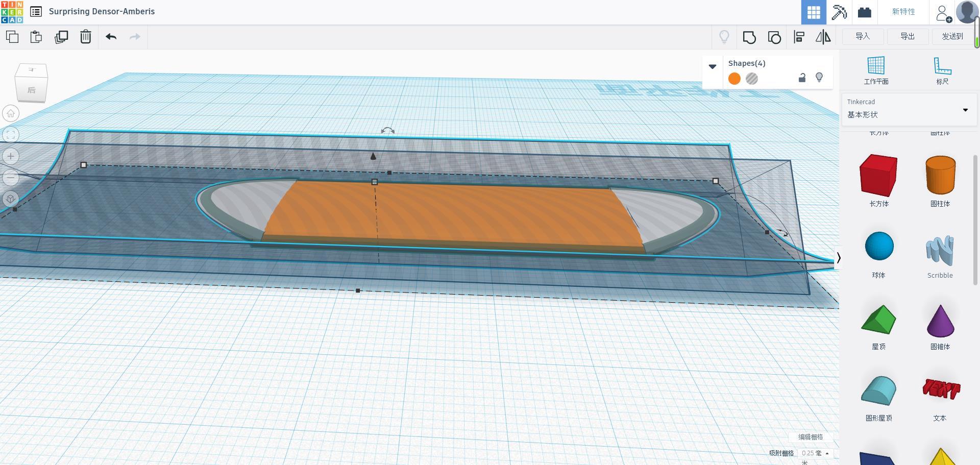Image resolution: width=980 pixels, height=465 pixels.
Task: Open the user profile avatar
Action: (967, 12)
